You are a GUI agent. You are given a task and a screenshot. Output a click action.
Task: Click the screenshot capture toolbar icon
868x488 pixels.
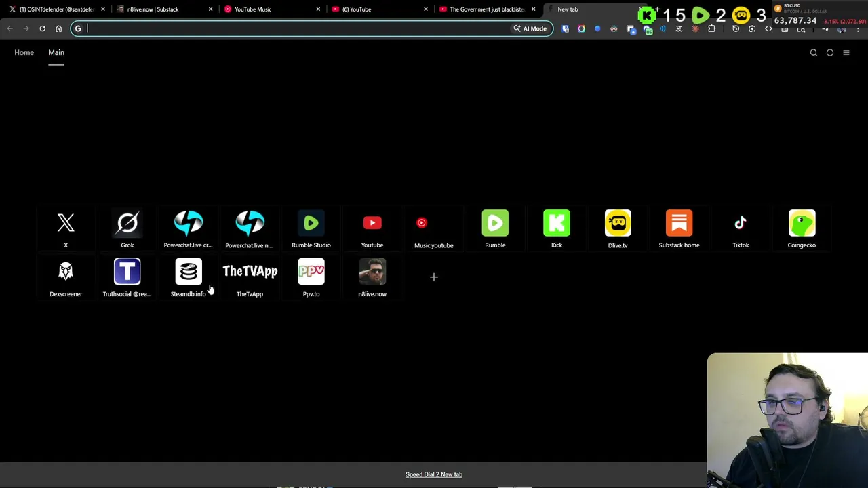752,28
